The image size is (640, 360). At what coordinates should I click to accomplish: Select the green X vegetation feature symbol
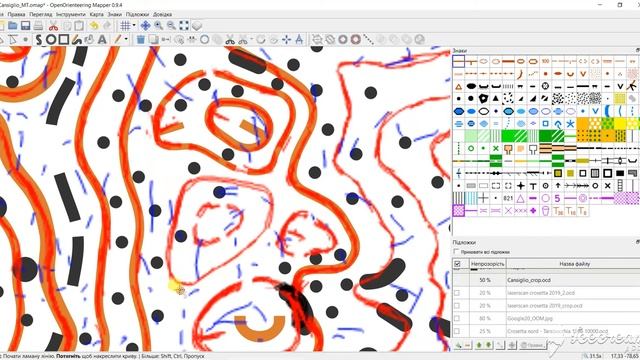click(x=496, y=149)
